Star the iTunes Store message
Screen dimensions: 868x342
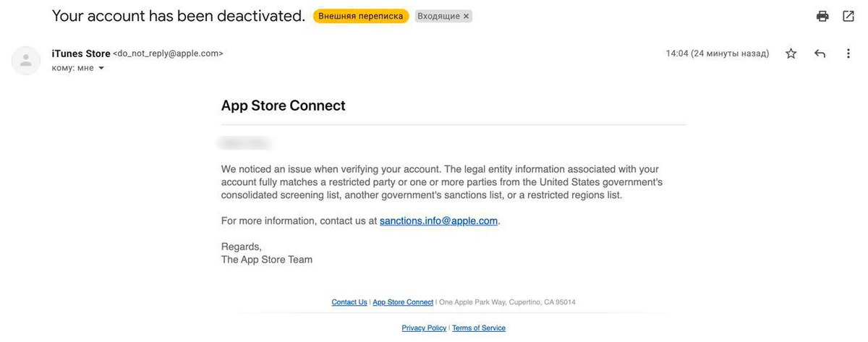coord(791,54)
